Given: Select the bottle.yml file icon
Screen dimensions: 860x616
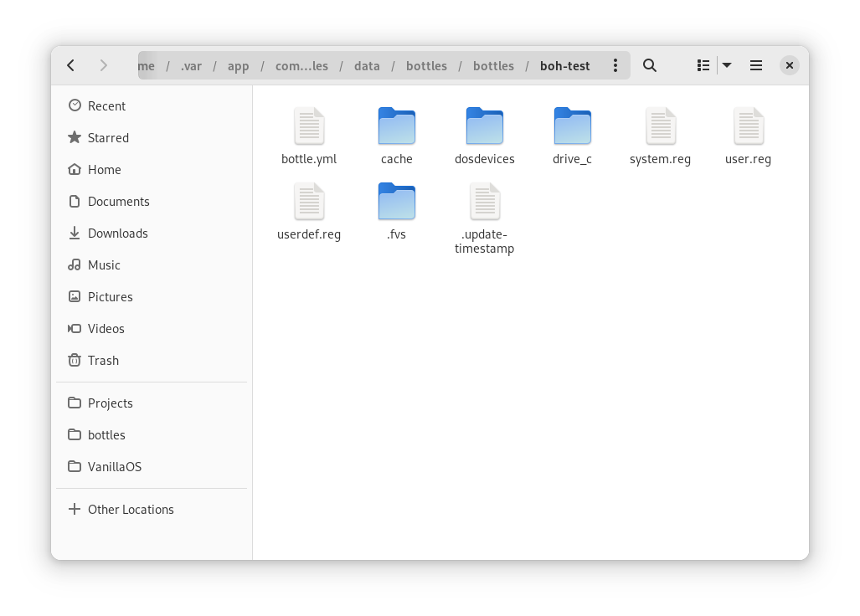Looking at the screenshot, I should pos(309,126).
